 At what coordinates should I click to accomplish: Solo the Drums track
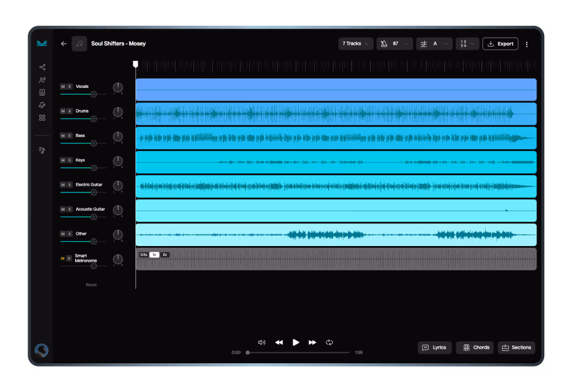click(x=70, y=111)
